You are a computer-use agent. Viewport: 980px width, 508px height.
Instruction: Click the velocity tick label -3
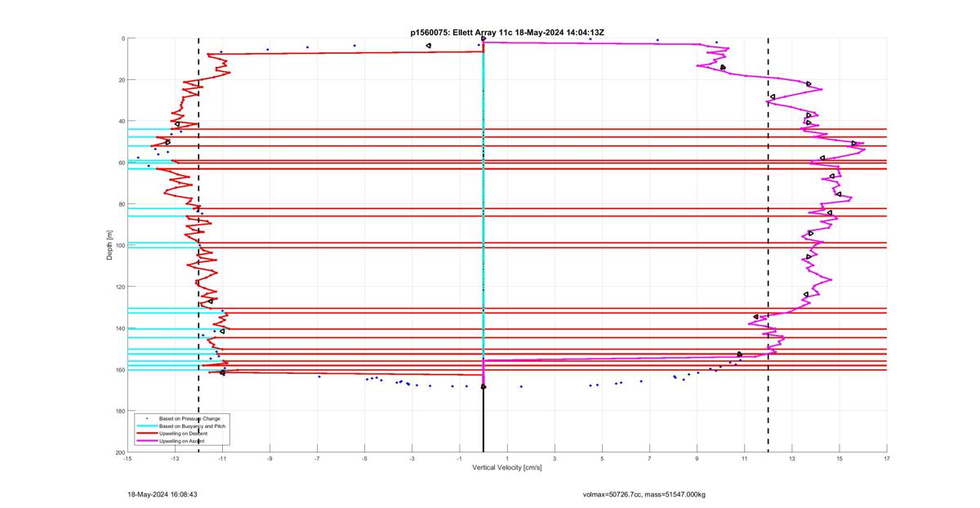pos(412,459)
